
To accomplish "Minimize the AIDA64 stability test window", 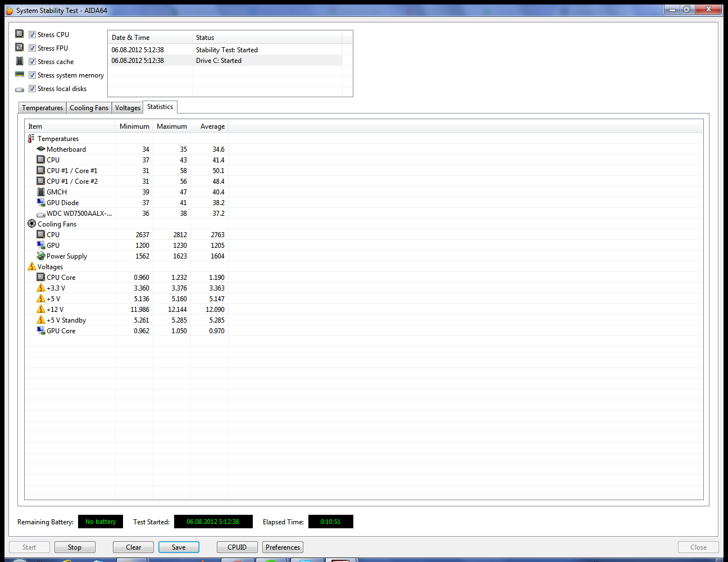I will (x=672, y=10).
